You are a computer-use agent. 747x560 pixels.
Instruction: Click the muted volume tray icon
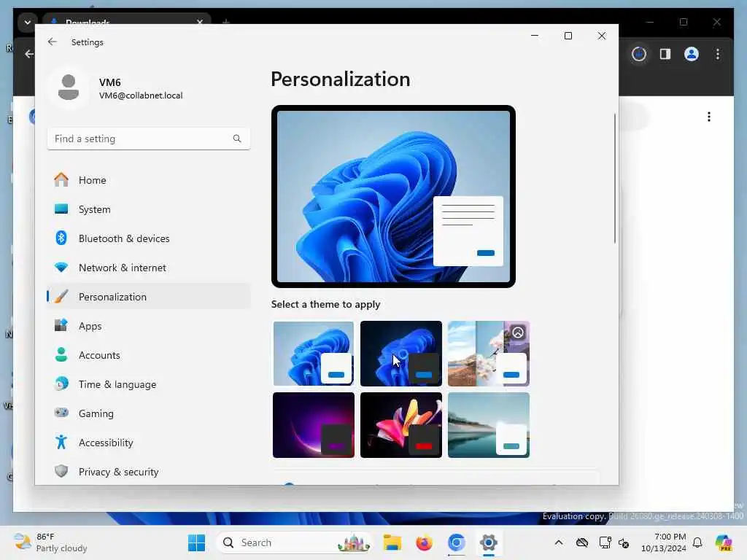pos(624,542)
